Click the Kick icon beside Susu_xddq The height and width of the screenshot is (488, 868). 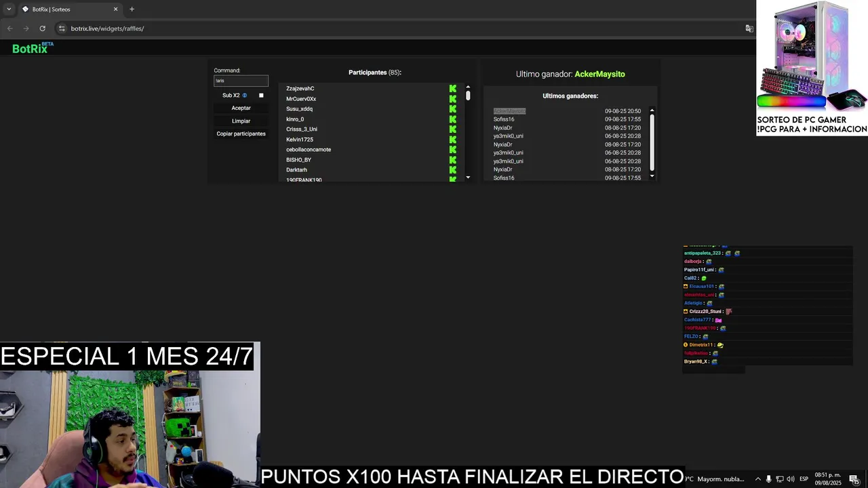[x=452, y=109]
